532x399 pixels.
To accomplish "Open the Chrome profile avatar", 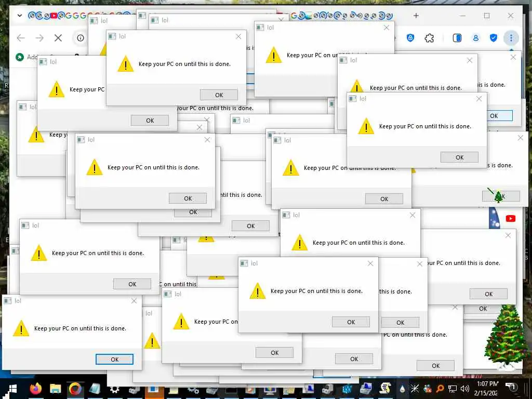I will point(476,37).
